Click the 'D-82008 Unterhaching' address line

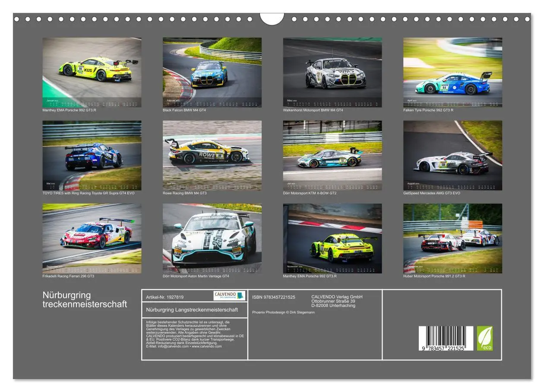(333, 306)
